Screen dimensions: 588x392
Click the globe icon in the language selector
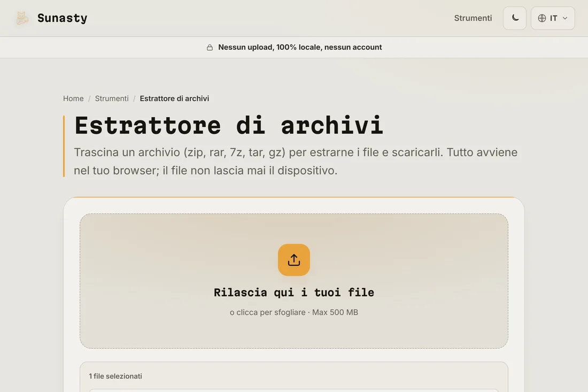[542, 18]
